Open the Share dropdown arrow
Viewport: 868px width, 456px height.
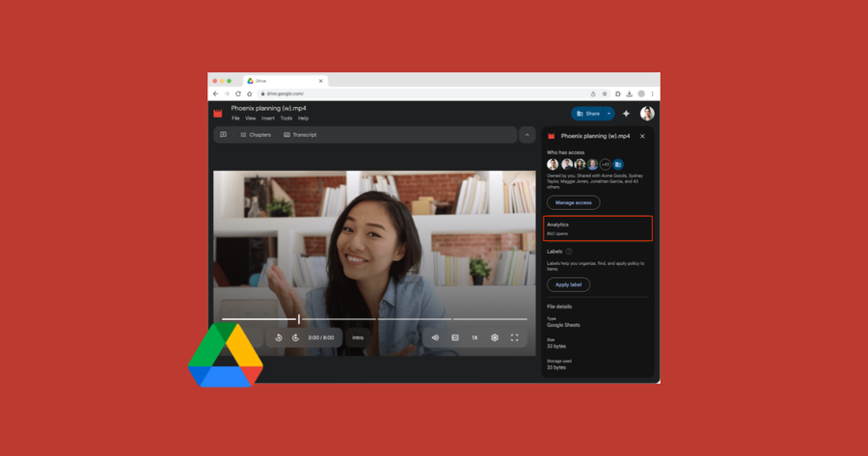(609, 114)
